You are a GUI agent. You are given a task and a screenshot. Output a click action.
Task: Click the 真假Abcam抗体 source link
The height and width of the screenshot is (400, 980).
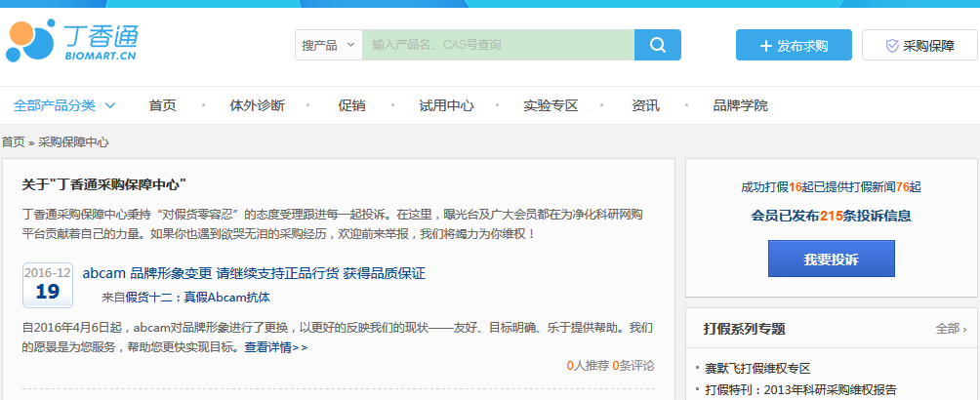(226, 298)
